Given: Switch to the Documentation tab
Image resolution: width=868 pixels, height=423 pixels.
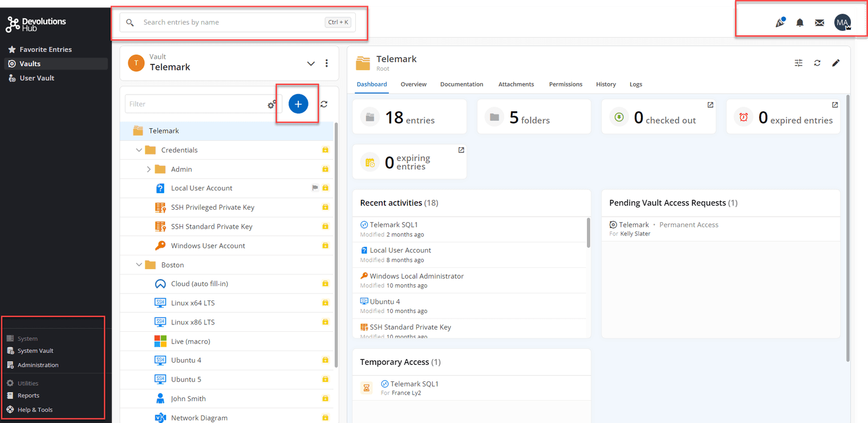Looking at the screenshot, I should point(461,84).
